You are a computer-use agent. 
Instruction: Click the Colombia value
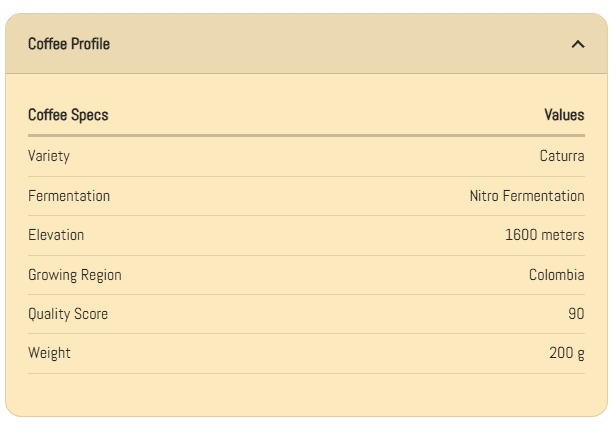pyautogui.click(x=556, y=275)
